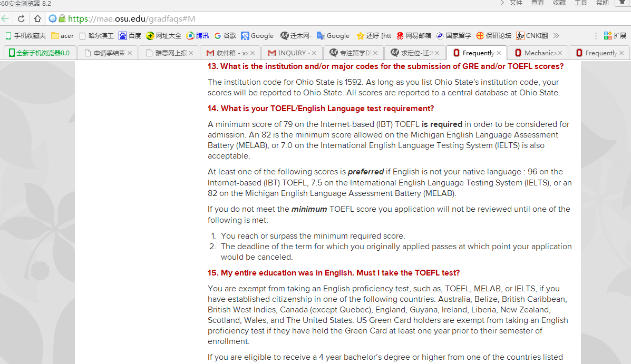Go to the browser home page icon

coord(37,19)
